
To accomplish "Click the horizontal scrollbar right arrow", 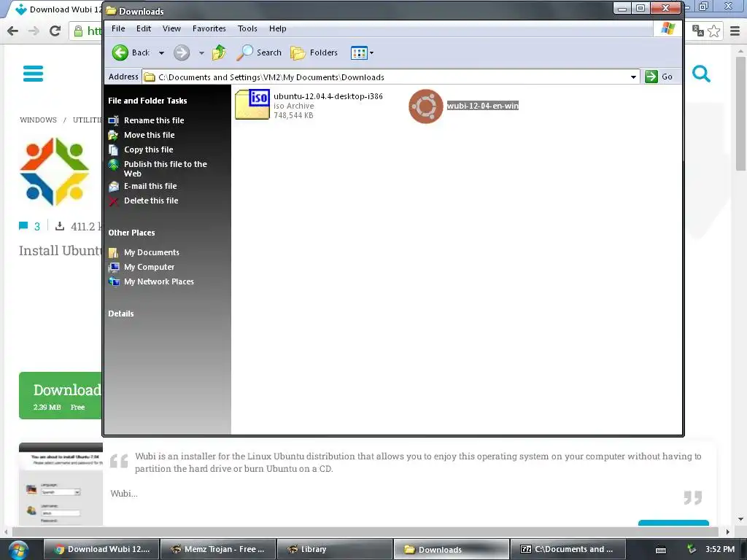I will pos(727,532).
